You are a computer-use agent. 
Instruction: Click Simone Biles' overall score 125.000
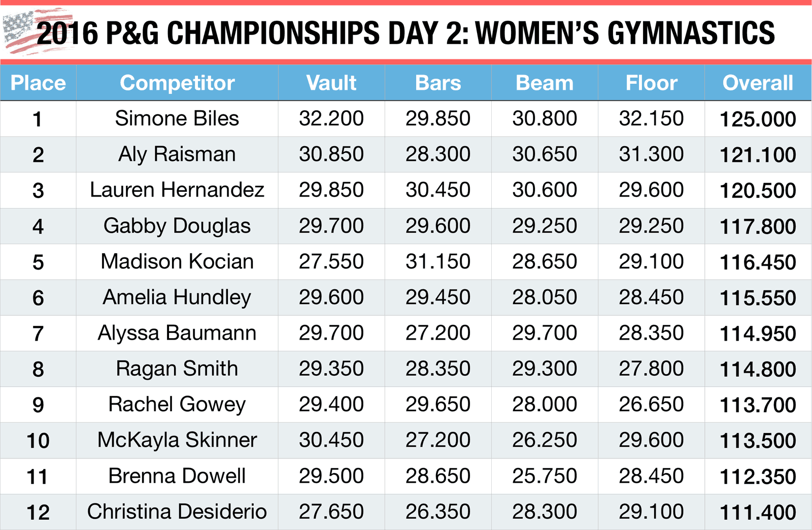coord(758,119)
